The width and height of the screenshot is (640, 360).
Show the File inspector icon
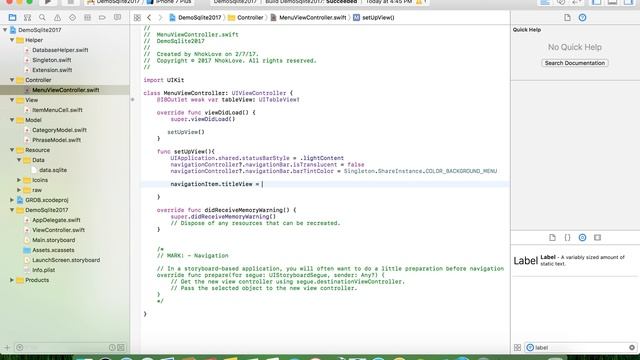point(567,18)
